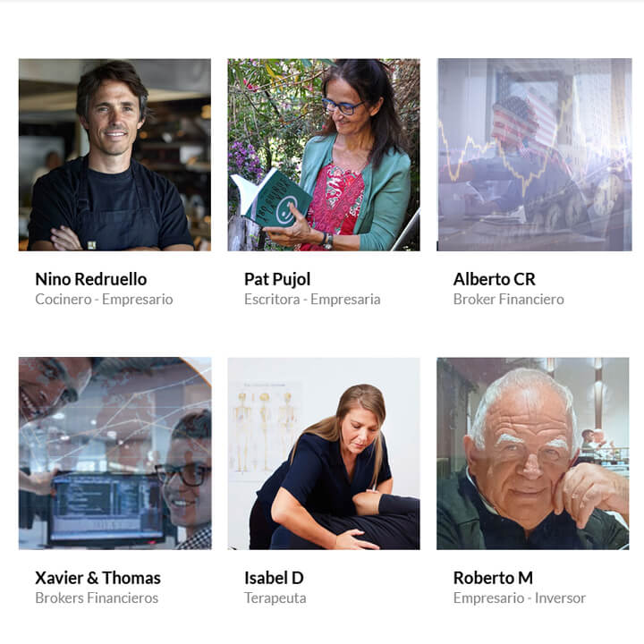Select the Empresario - Inversor subtitle
The image size is (644, 644).
[519, 598]
